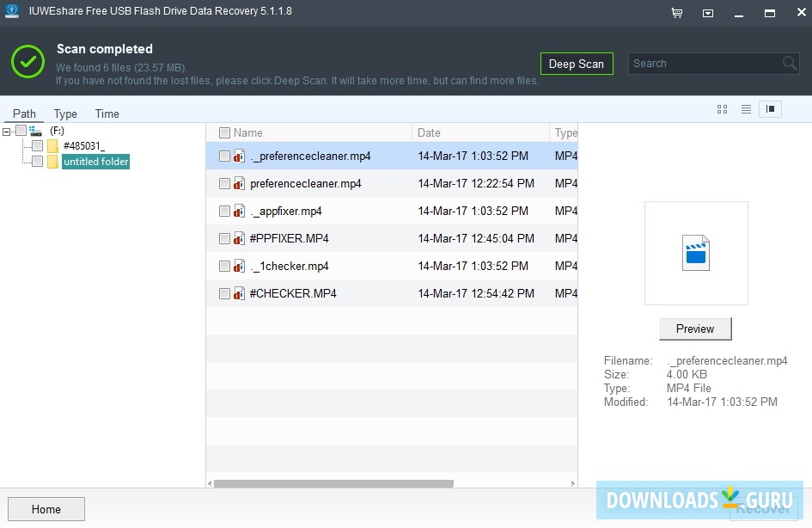Check the checkbox for preferencecleaner.mp4
The height and width of the screenshot is (528, 812).
224,183
